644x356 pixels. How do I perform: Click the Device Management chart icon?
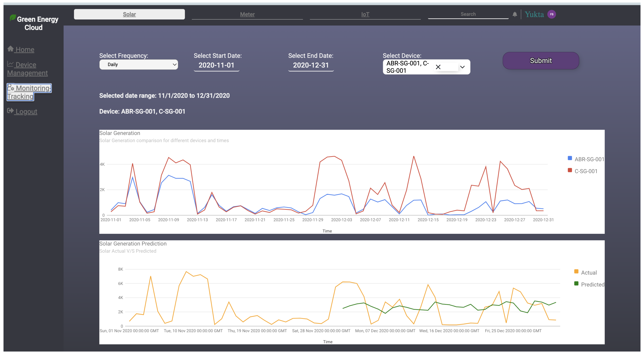[10, 64]
